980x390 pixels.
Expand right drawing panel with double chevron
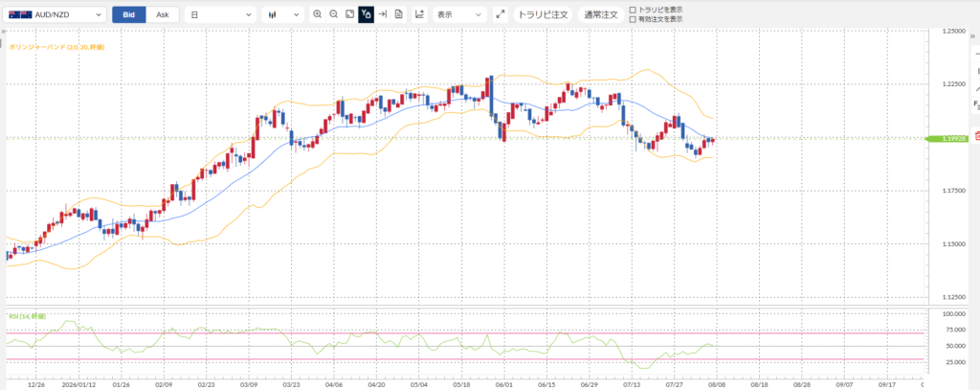[x=972, y=37]
